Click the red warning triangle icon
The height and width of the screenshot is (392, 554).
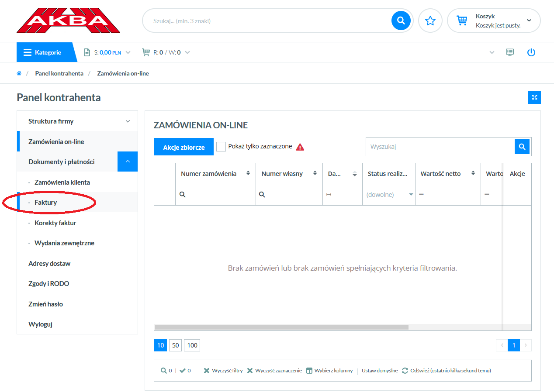tap(300, 147)
